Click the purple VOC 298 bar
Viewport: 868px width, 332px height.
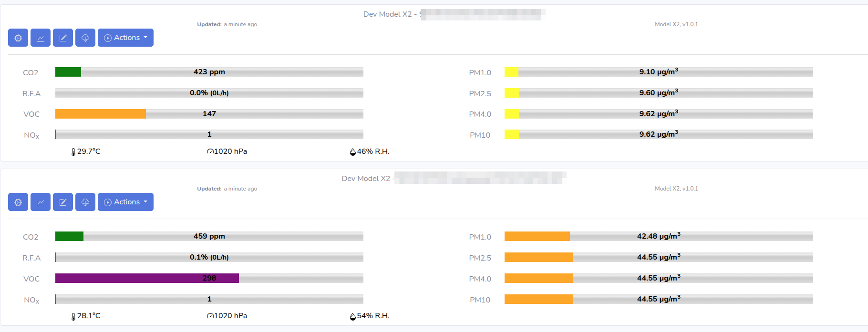(x=209, y=278)
